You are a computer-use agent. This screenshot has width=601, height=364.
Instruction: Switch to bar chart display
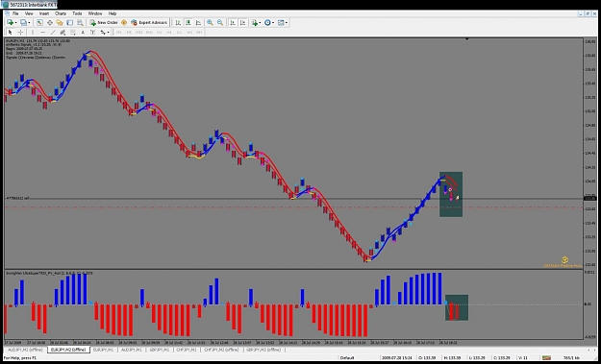coord(178,23)
